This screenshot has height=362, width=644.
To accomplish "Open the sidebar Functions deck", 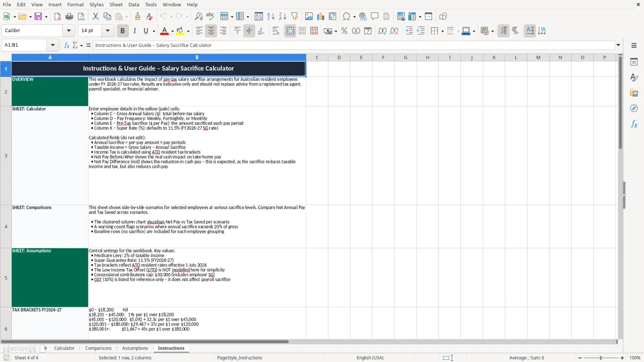I will coord(634,124).
